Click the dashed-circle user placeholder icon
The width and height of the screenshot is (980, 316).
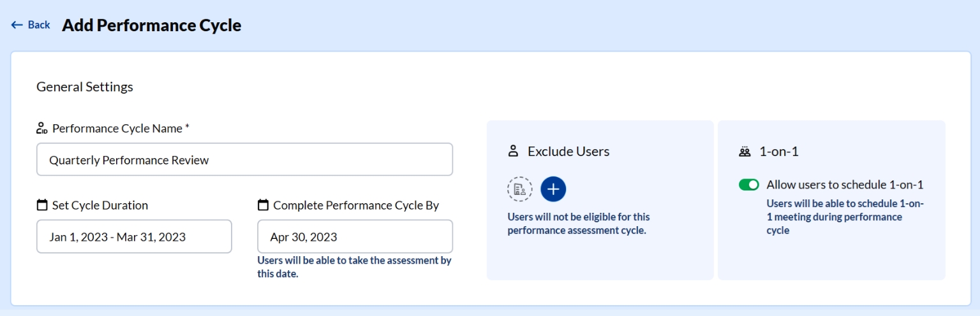pos(520,189)
